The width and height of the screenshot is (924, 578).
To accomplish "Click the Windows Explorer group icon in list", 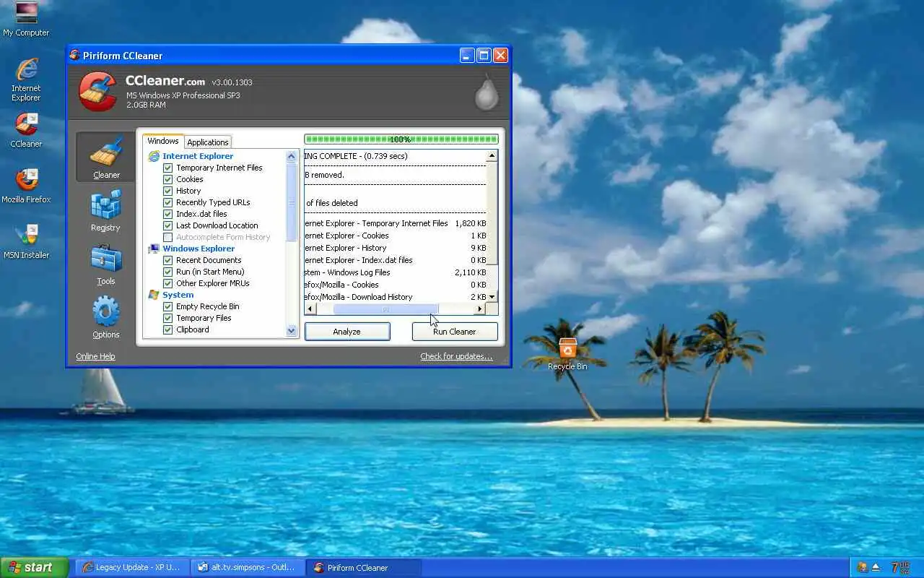I will point(154,249).
